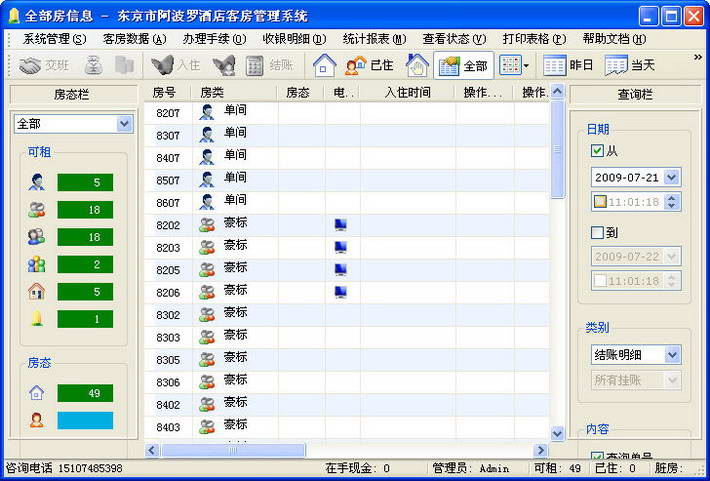Click the grid view toolbar icon
710x481 pixels.
click(510, 66)
